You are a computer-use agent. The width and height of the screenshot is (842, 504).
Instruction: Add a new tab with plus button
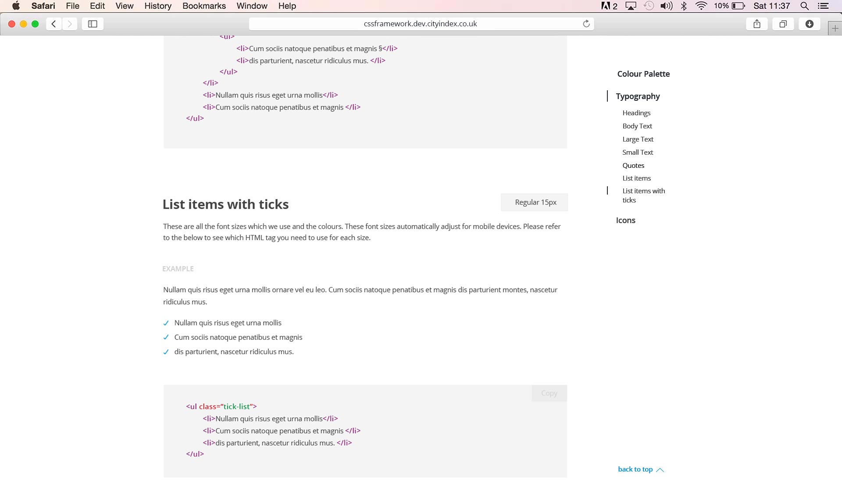click(x=835, y=28)
